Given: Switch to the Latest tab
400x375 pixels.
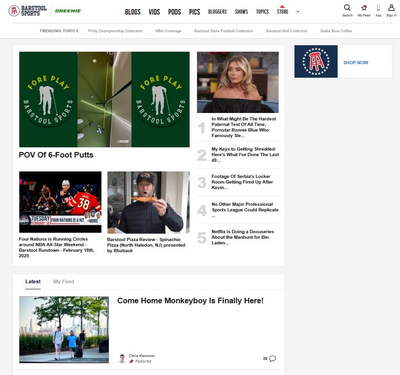Looking at the screenshot, I should (x=33, y=282).
